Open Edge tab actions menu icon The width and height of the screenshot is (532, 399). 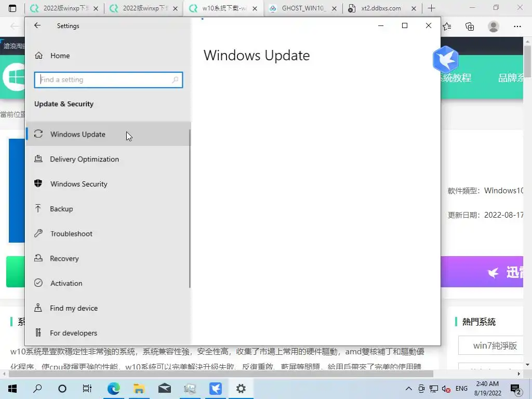12,8
